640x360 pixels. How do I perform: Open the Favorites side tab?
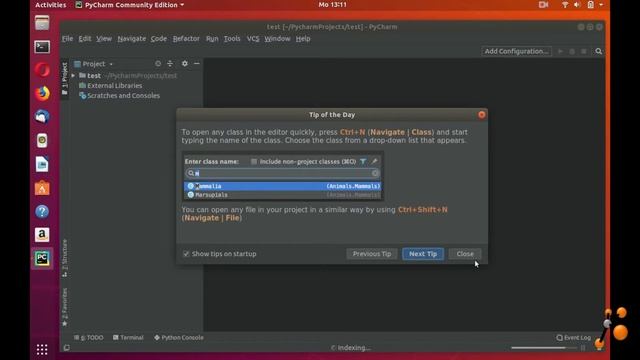point(64,307)
